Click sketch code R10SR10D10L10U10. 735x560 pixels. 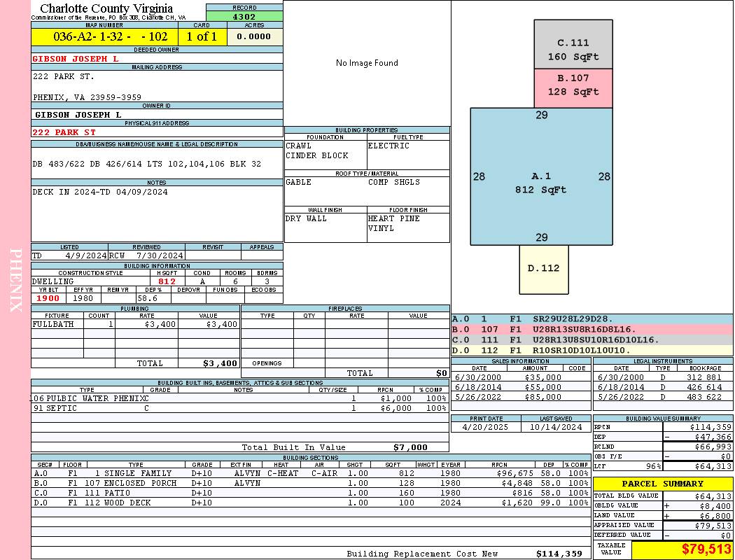click(581, 350)
